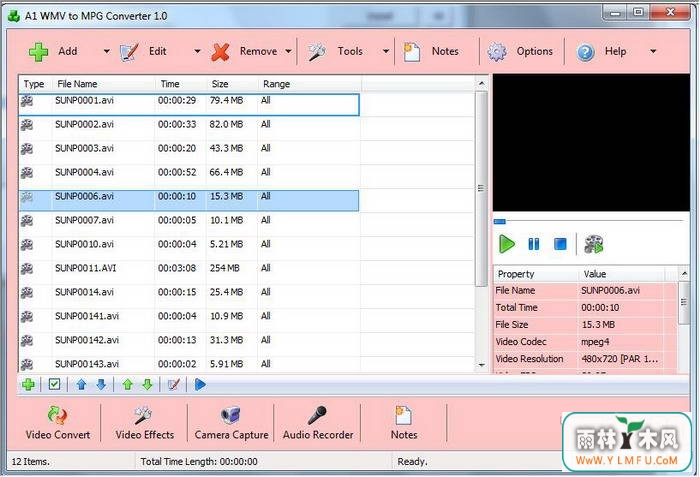Click the video type icon for SUNP0006.avi
Viewport: 700px width, 477px height.
pos(27,197)
